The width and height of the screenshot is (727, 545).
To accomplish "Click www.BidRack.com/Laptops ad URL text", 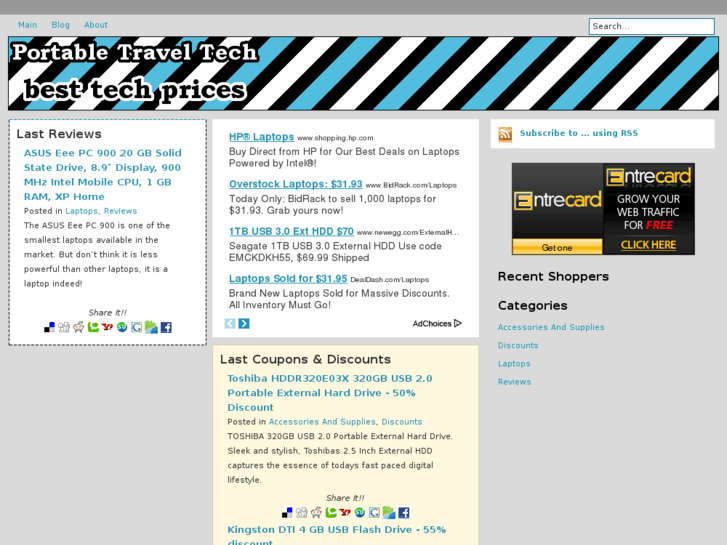I will pos(411,186).
